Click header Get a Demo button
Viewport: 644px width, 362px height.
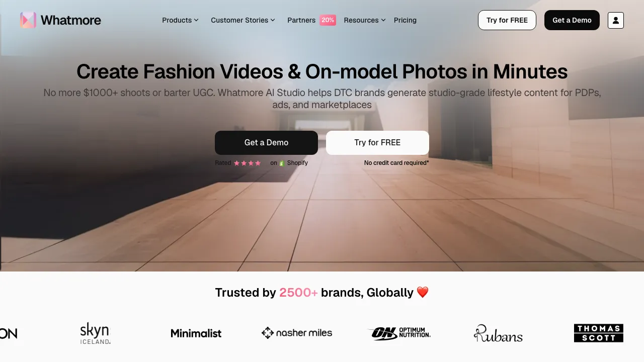point(572,20)
